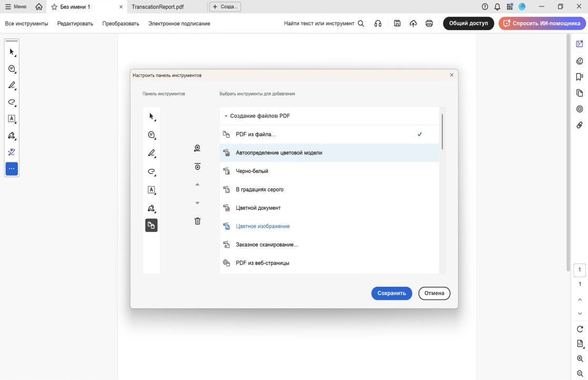Select В градациях серого tool row
The width and height of the screenshot is (588, 380).
[329, 190]
